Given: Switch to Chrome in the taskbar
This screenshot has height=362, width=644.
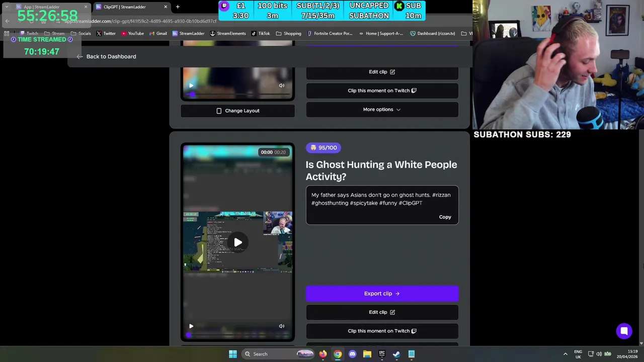Looking at the screenshot, I should [338, 354].
